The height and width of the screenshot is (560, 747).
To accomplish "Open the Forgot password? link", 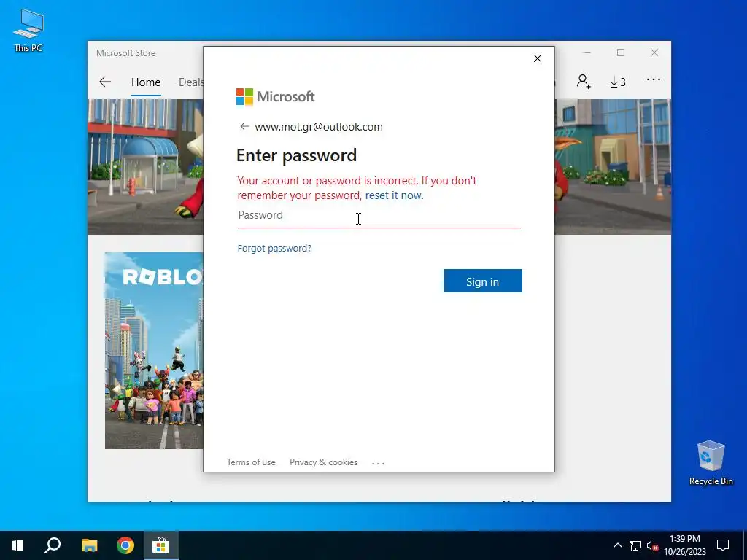I will (x=274, y=248).
